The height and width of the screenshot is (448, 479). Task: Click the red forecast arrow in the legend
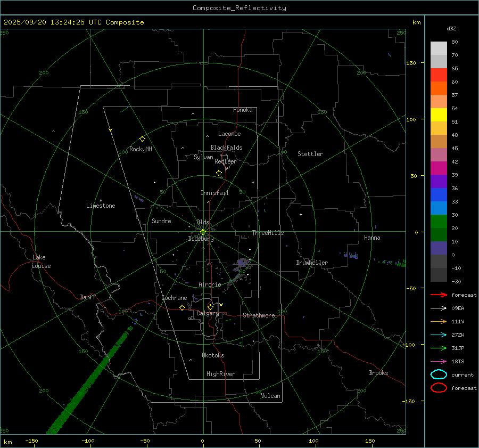tap(439, 295)
